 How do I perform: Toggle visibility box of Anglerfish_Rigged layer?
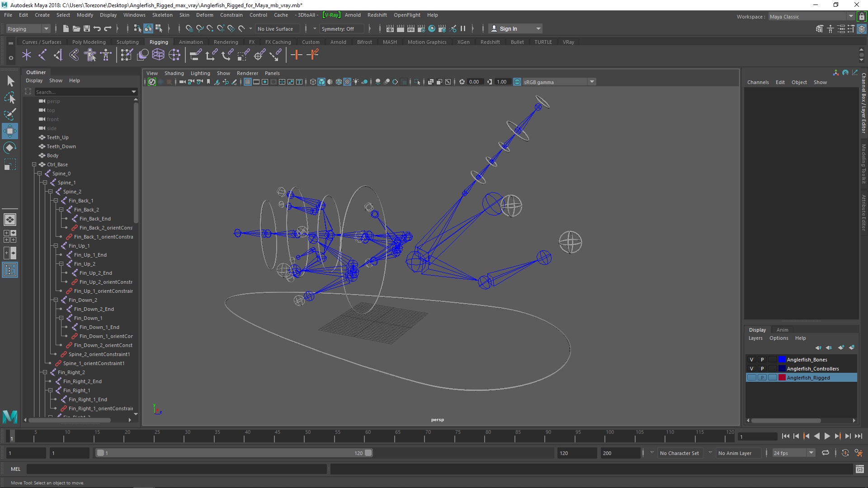[x=751, y=378]
